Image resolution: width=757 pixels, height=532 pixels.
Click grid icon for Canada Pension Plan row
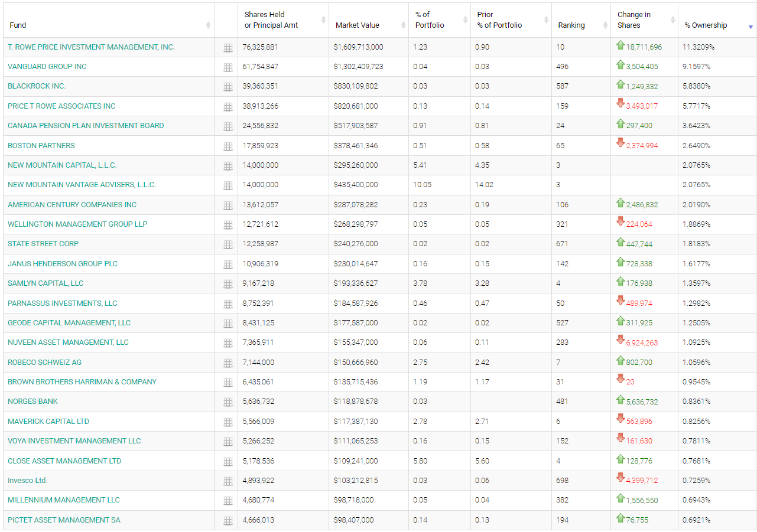(x=228, y=126)
